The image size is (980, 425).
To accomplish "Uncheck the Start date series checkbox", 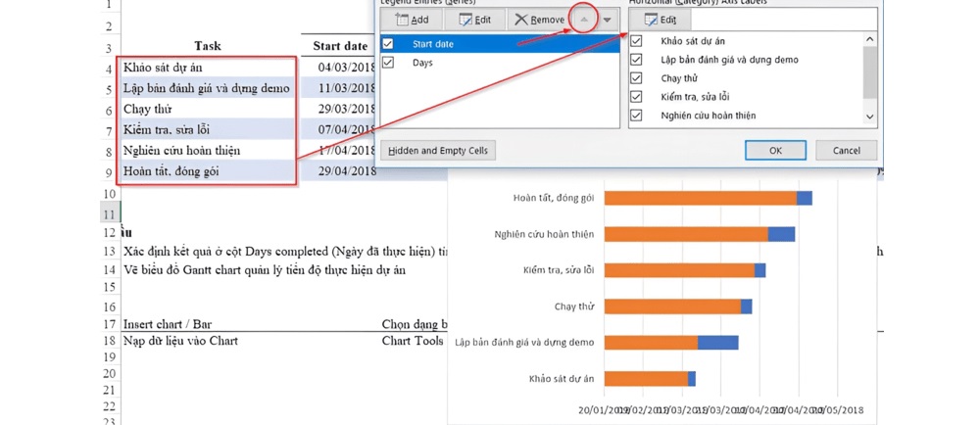I will pyautogui.click(x=388, y=44).
